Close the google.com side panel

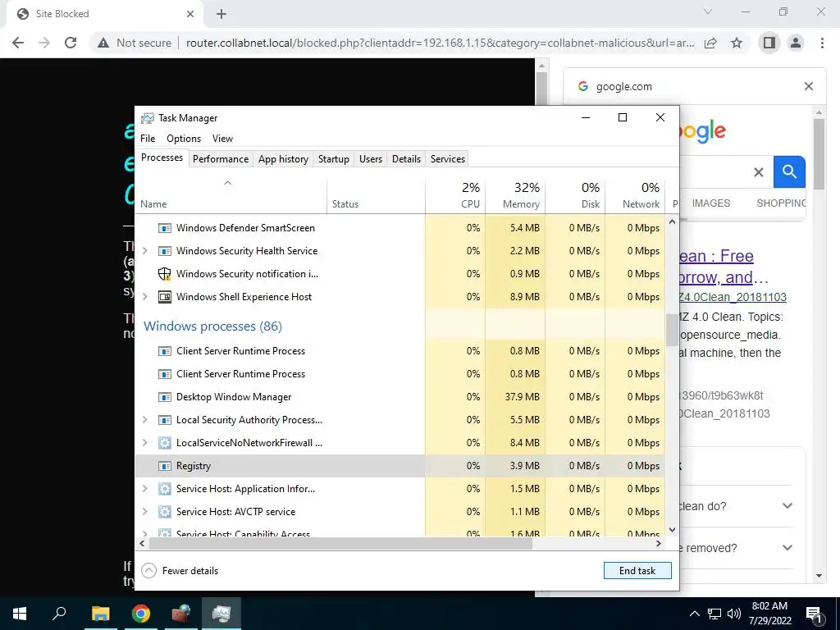point(809,86)
